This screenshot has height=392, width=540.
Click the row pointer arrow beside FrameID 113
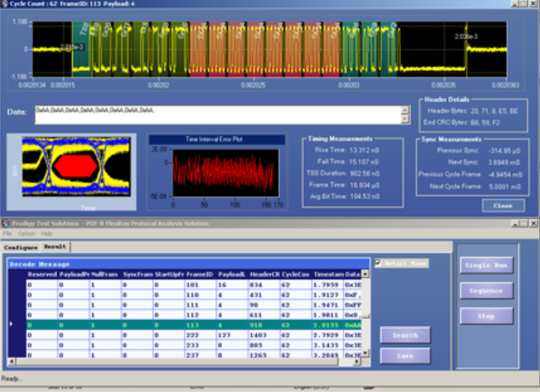(12, 324)
